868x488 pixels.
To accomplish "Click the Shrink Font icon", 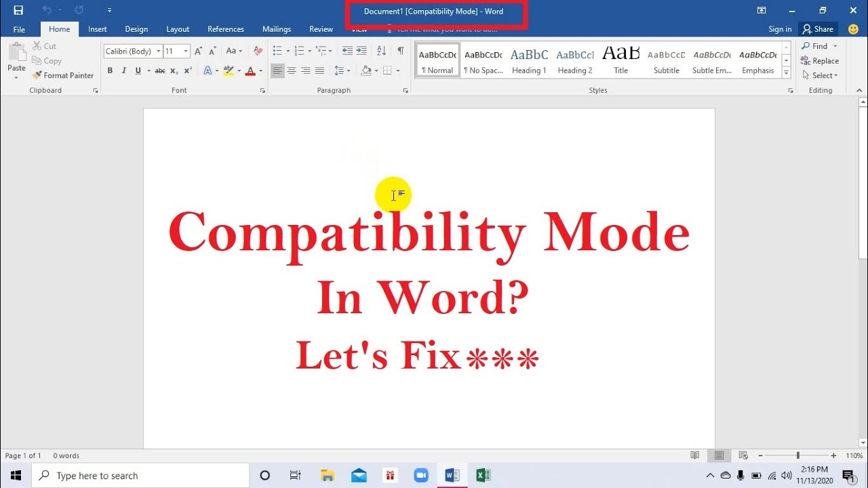I will [x=212, y=52].
